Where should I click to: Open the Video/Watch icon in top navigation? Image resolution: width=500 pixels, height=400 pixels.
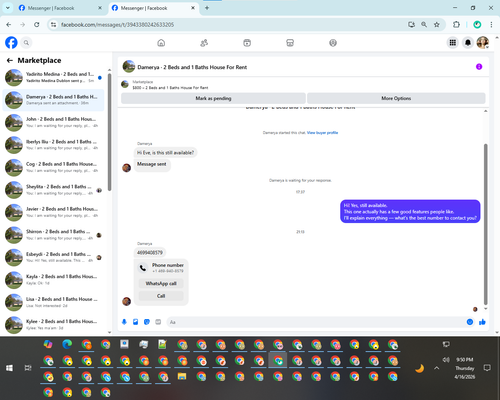pyautogui.click(x=247, y=43)
